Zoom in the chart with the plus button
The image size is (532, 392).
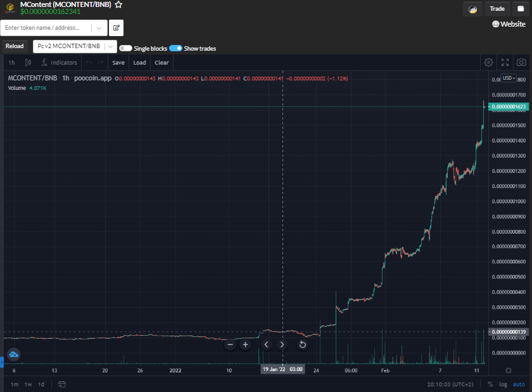pos(245,345)
